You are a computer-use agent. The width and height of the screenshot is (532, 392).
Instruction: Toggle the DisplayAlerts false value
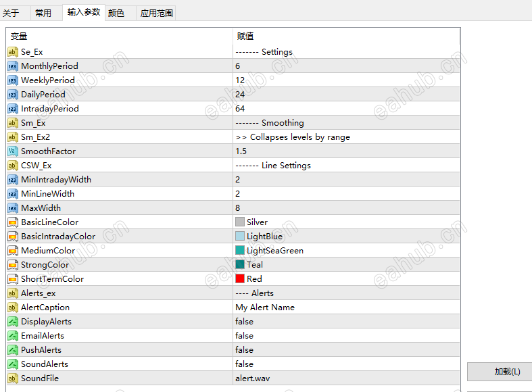click(x=245, y=322)
